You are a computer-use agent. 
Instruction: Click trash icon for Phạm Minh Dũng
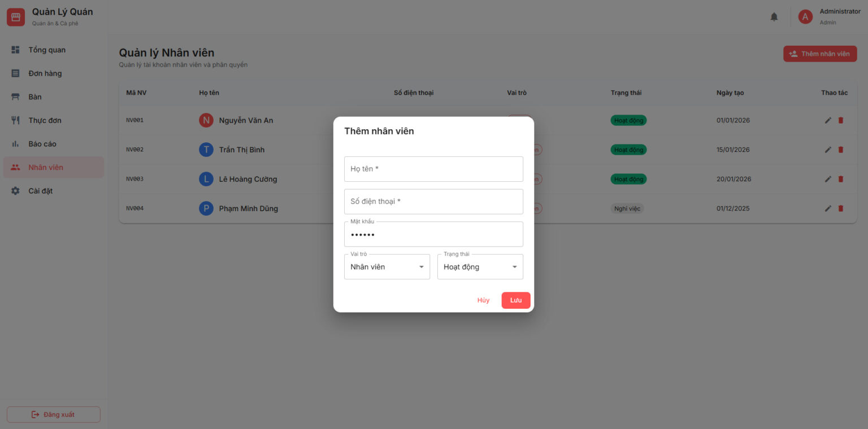pos(840,208)
